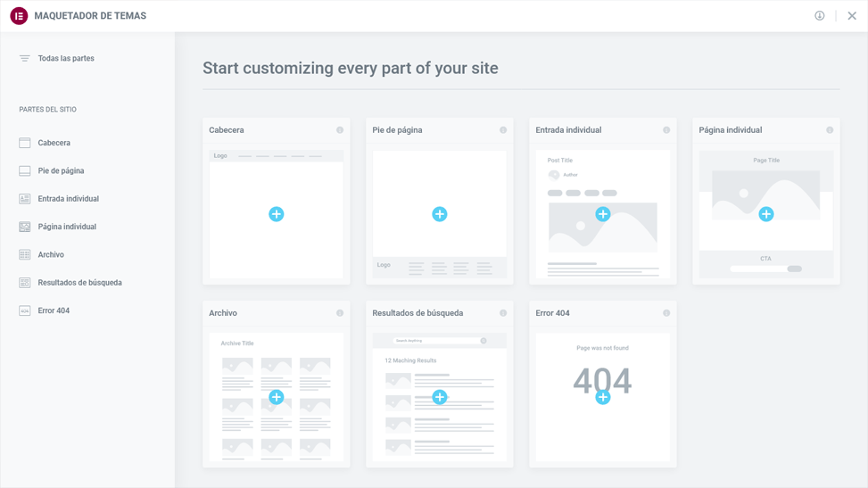Show info for the Error 404 card
This screenshot has height=488, width=868.
click(x=666, y=313)
